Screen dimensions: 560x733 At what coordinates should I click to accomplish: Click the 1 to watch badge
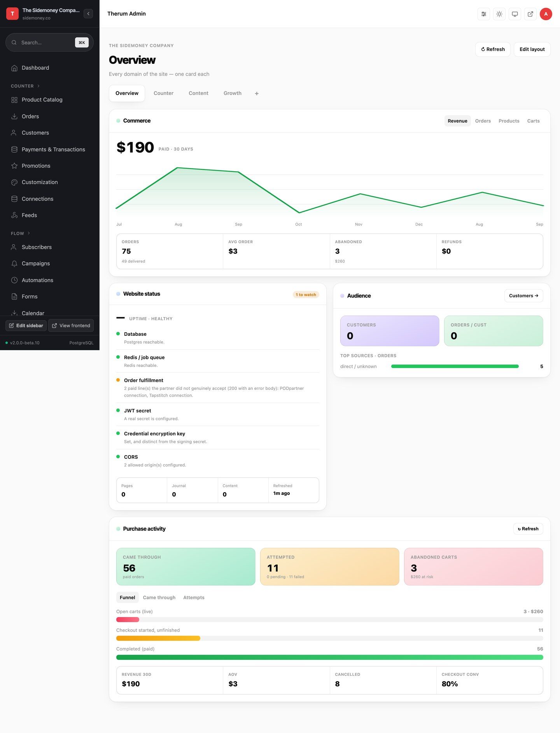tap(306, 295)
